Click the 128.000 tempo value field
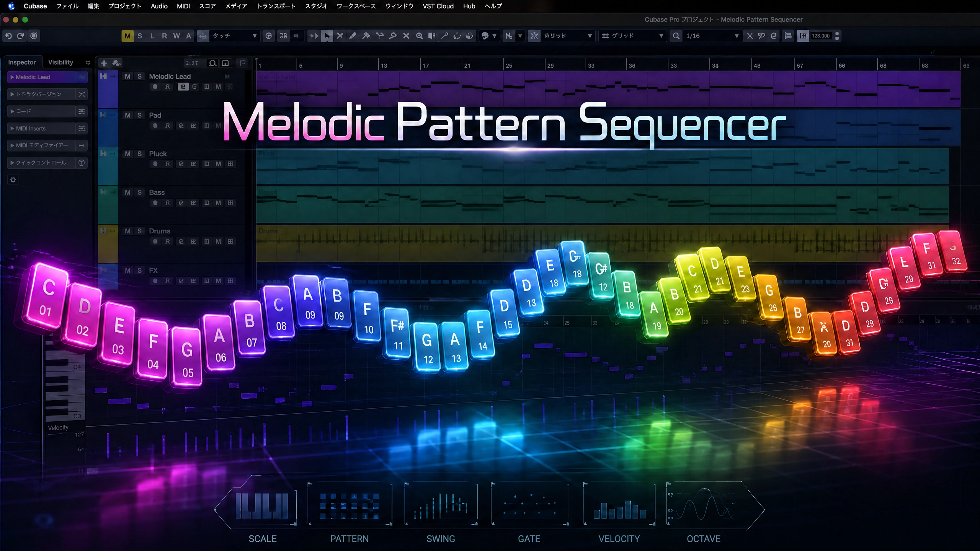Image resolution: width=980 pixels, height=551 pixels. 820,36
